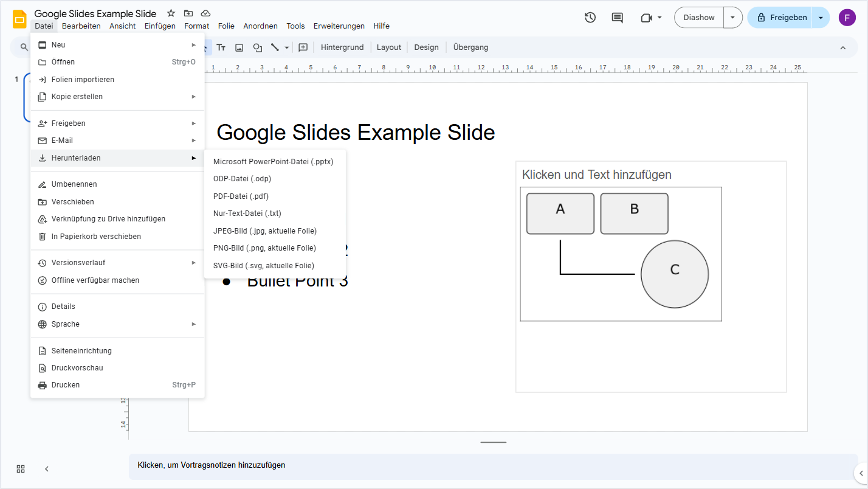Open Sprache submenu entry
This screenshot has height=489, width=868.
coord(117,324)
